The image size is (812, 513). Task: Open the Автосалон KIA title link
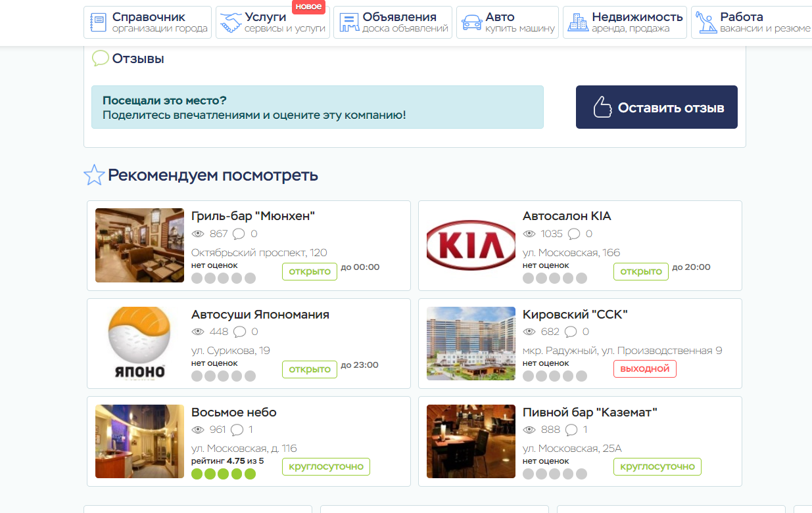[567, 216]
